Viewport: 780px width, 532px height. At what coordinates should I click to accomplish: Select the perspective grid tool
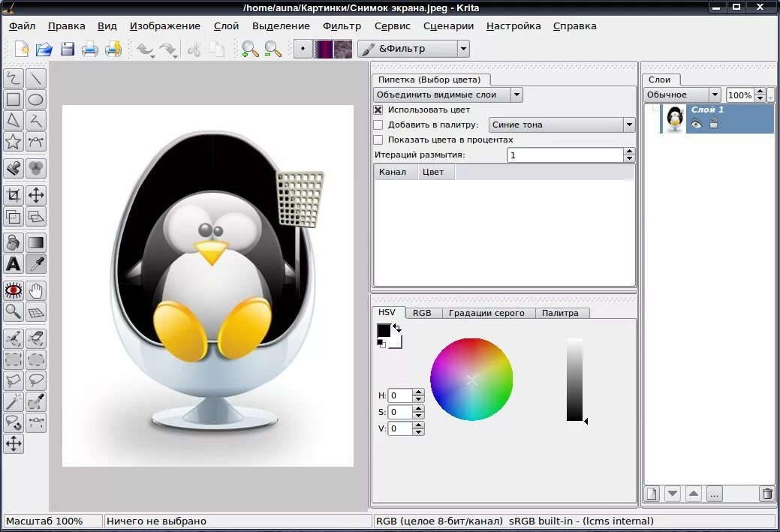point(36,311)
